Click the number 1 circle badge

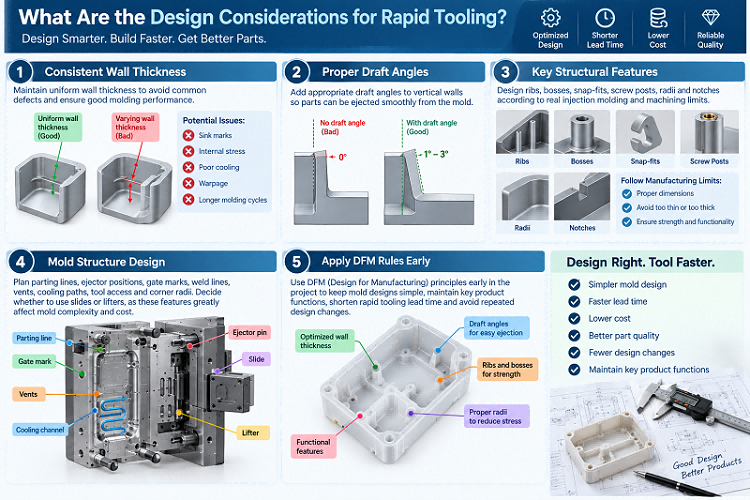point(20,72)
